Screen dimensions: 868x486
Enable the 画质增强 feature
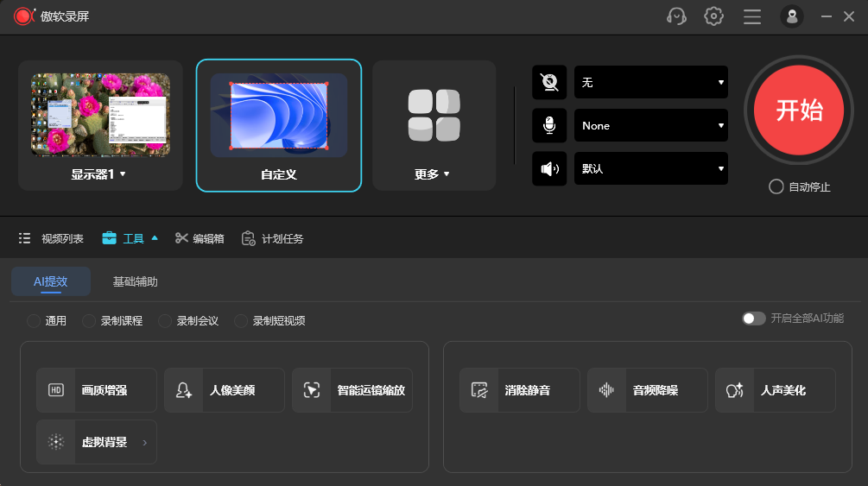tap(97, 390)
